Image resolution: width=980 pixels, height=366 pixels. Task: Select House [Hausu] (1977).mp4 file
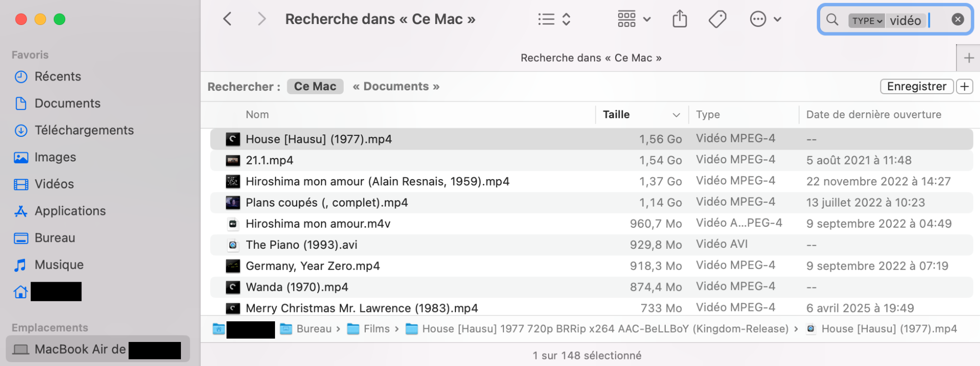point(591,139)
